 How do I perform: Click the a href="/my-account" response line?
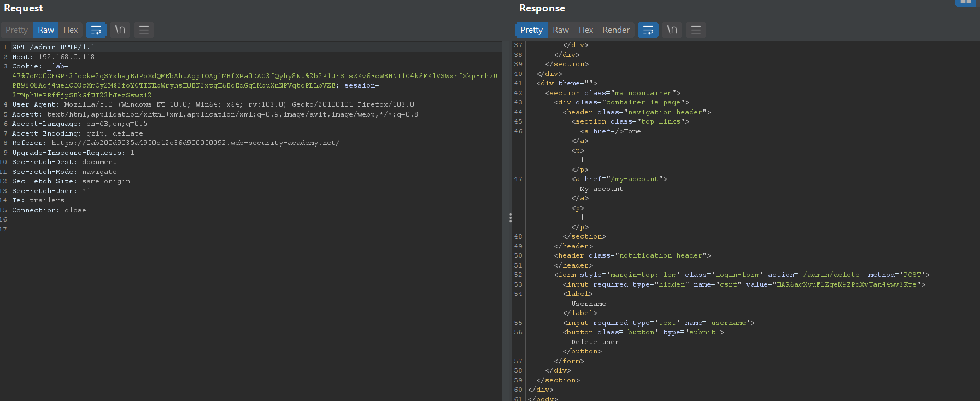coord(619,179)
